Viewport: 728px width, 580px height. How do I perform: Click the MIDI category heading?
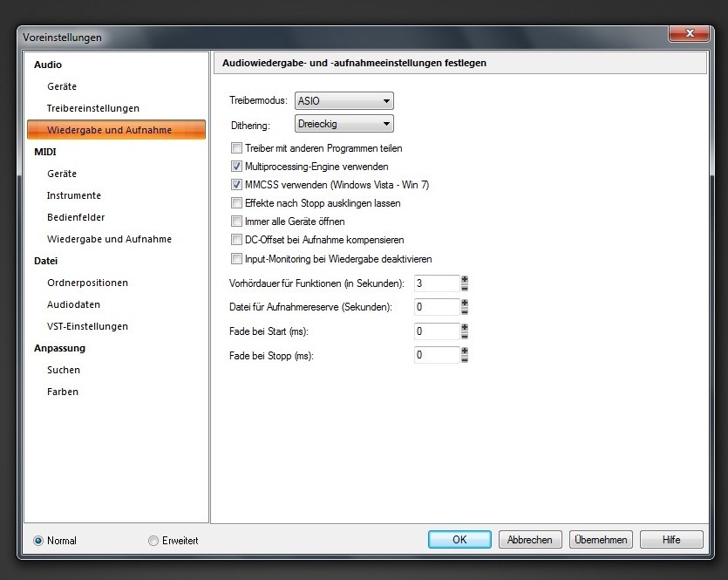(x=45, y=152)
